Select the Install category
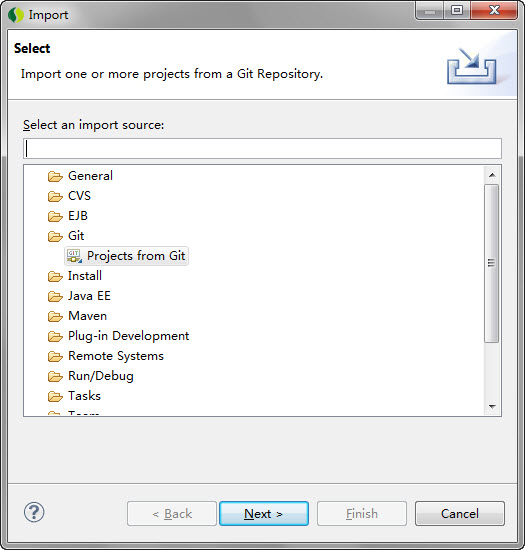This screenshot has height=550, width=525. click(85, 276)
